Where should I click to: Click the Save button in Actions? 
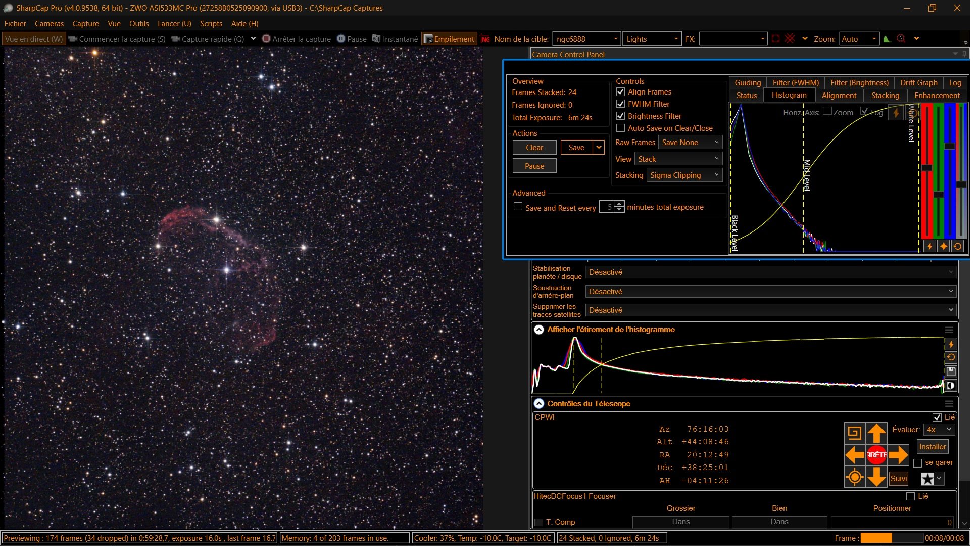[x=576, y=148]
